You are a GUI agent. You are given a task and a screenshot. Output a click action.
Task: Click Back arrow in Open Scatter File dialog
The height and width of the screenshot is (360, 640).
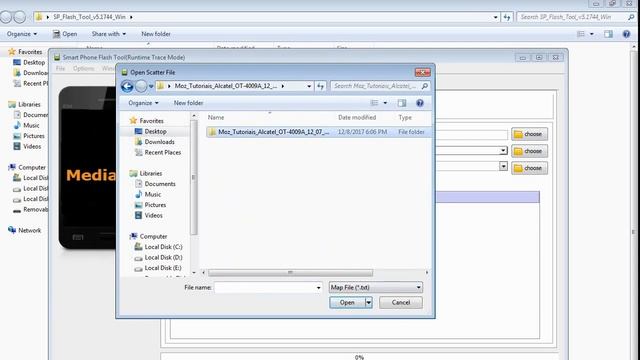point(127,86)
